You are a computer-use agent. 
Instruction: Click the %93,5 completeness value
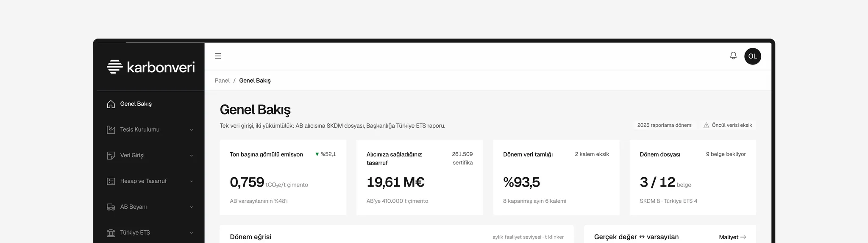(521, 182)
